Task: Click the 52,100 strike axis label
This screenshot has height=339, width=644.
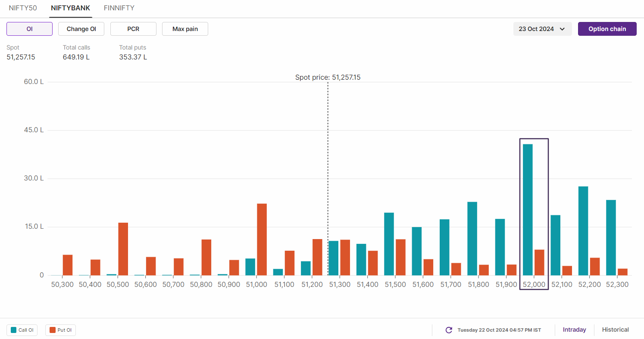Action: point(561,285)
